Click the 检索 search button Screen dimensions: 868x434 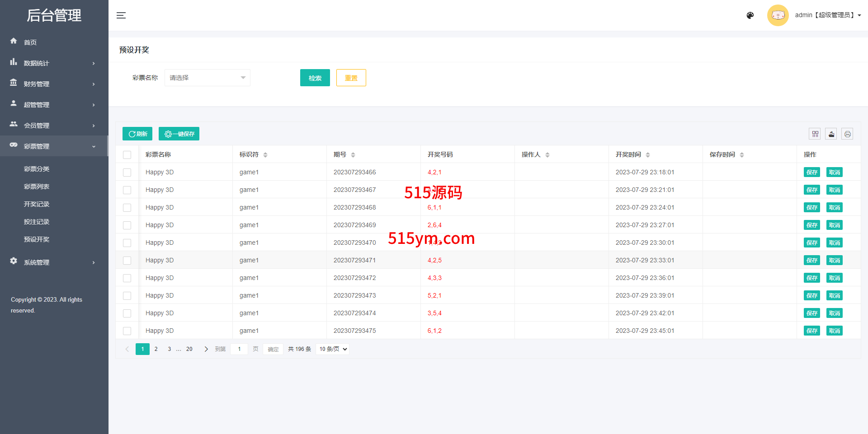(315, 78)
